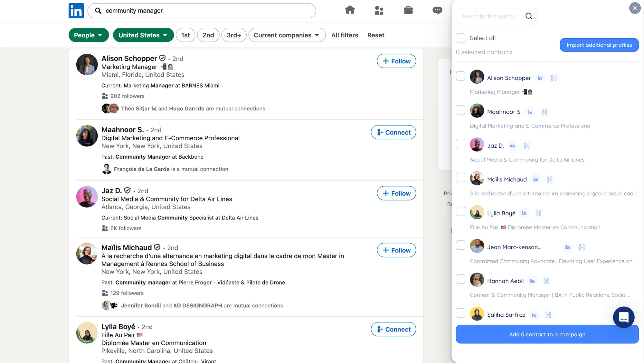644x363 pixels.
Task: Click second icon beside Saliha Sarfraz
Action: 548,315
